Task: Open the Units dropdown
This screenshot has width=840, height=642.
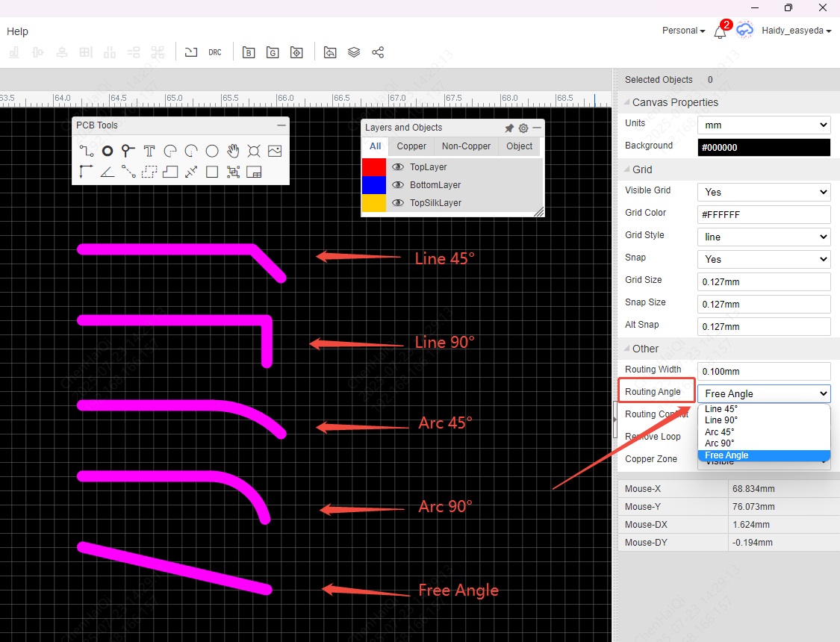Action: pyautogui.click(x=763, y=125)
